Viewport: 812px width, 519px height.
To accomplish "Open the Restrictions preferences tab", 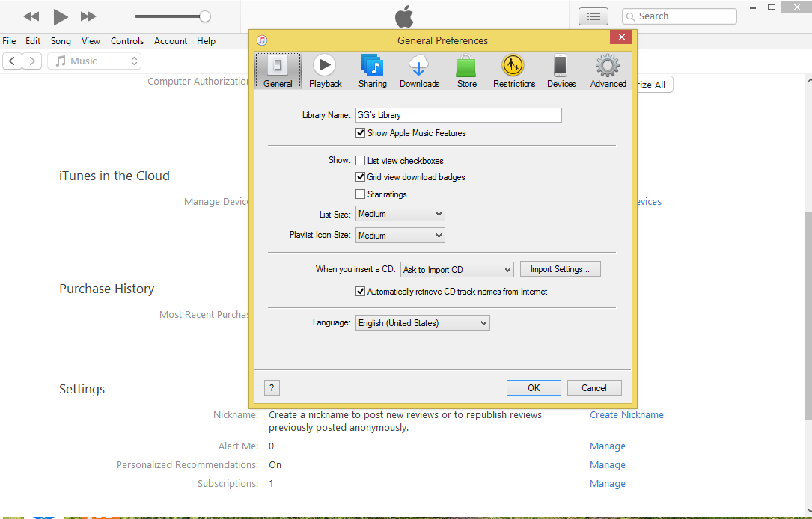I will click(513, 71).
